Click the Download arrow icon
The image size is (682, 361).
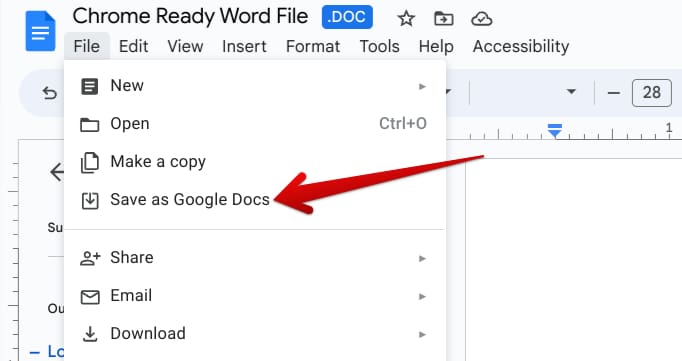tap(90, 334)
